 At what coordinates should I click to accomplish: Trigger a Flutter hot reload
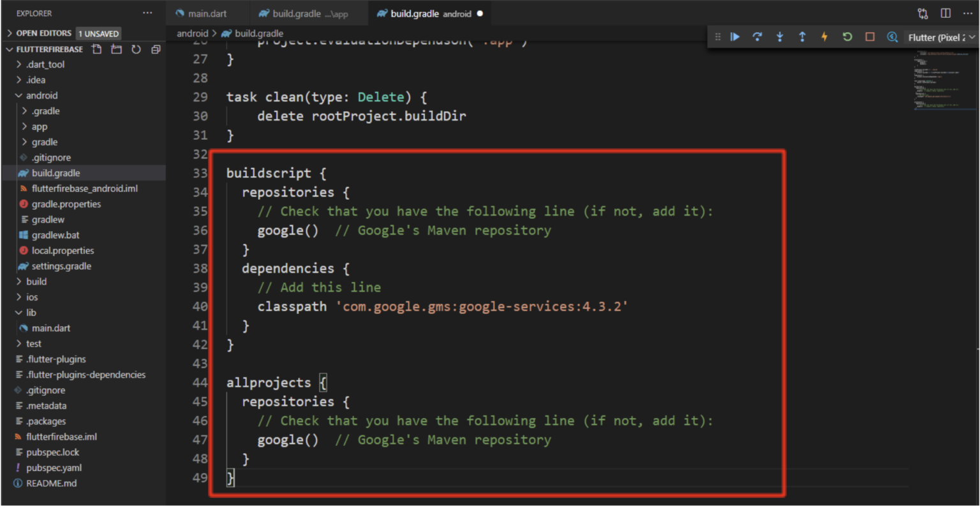824,36
